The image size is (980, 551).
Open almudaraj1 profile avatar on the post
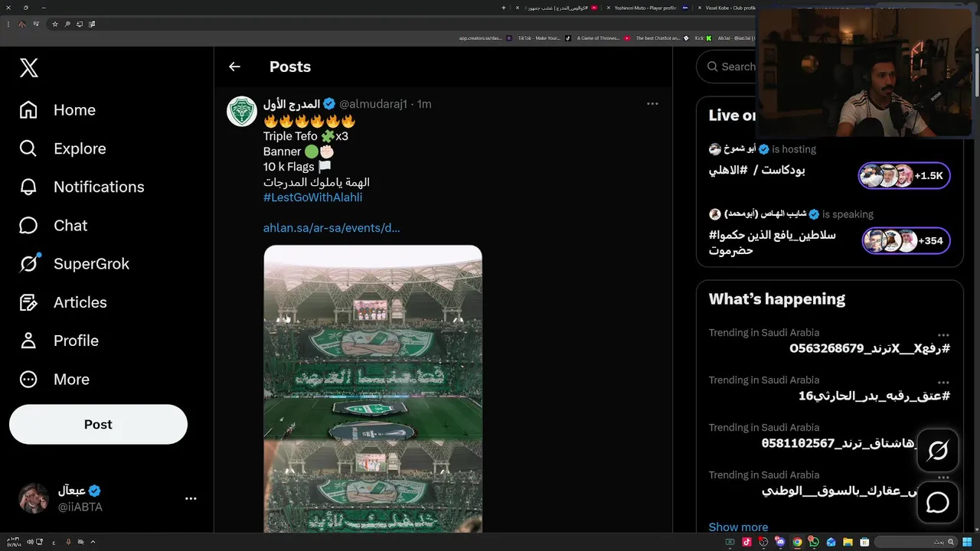coord(241,111)
